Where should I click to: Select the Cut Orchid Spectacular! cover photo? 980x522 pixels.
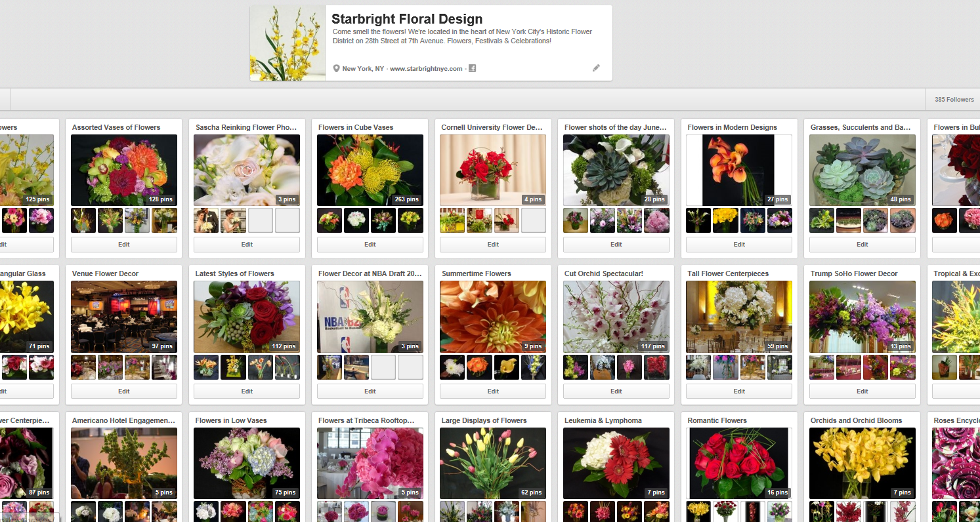[x=616, y=317]
